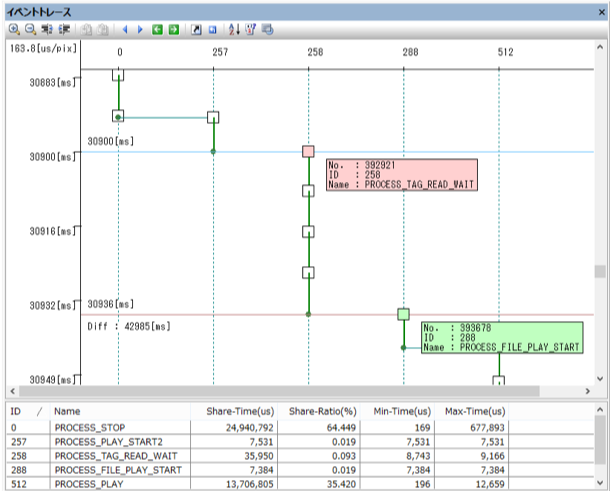Click the table scroll down arrow
Image resolution: width=610 pixels, height=491 pixels.
[x=600, y=483]
